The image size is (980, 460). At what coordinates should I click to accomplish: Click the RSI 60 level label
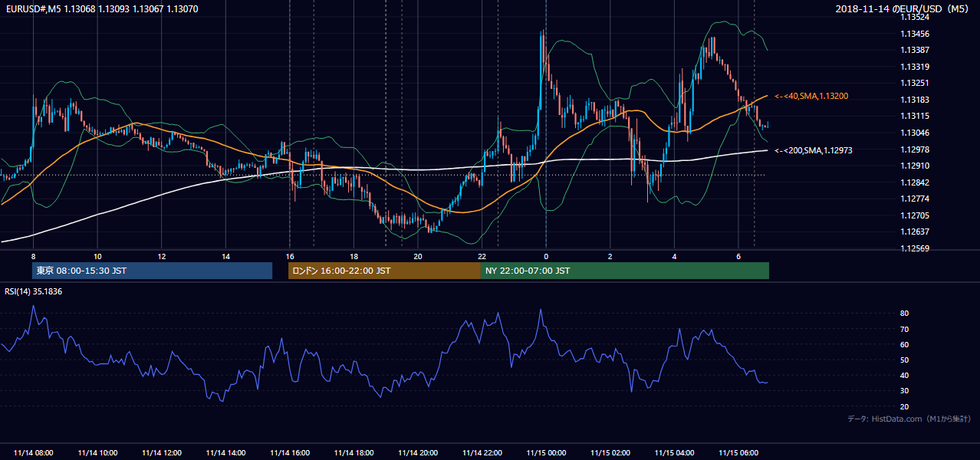[905, 344]
